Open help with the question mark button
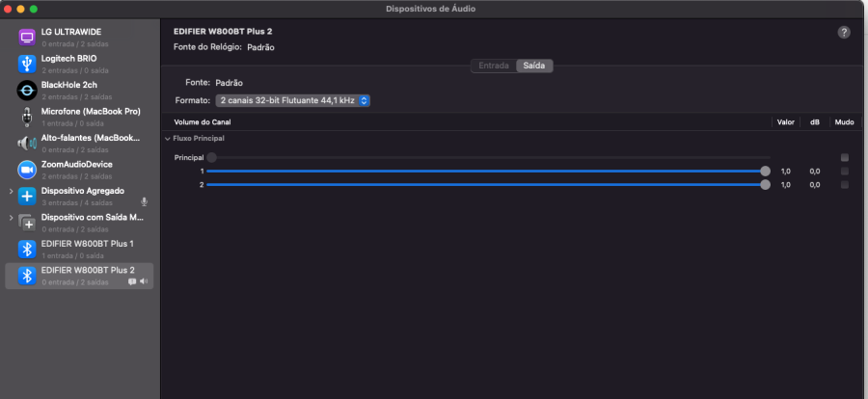This screenshot has width=868, height=399. click(x=844, y=32)
